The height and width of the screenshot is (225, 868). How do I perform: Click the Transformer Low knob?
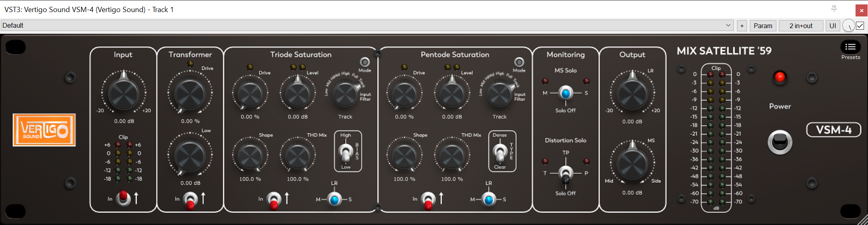190,157
